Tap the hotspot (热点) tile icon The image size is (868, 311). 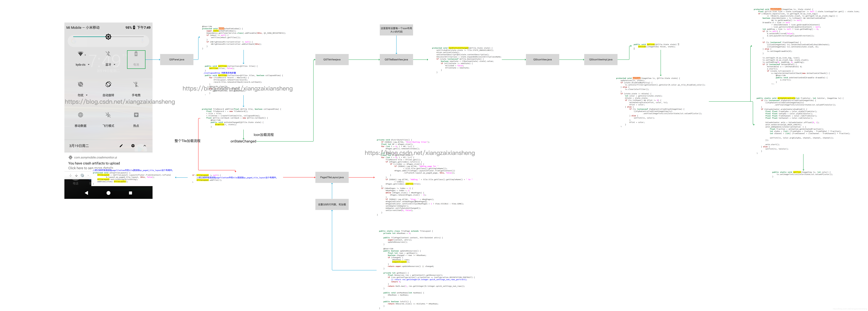(137, 115)
